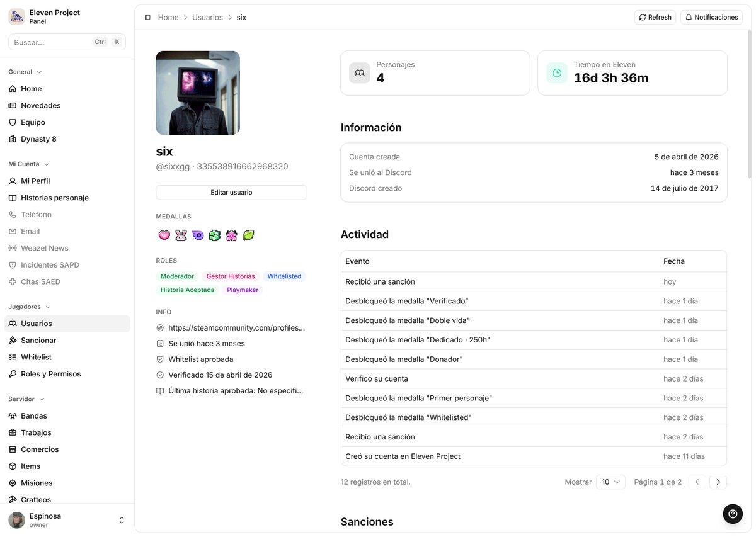Image resolution: width=756 pixels, height=537 pixels.
Task: Click the Playmaker role badge
Action: coord(243,290)
